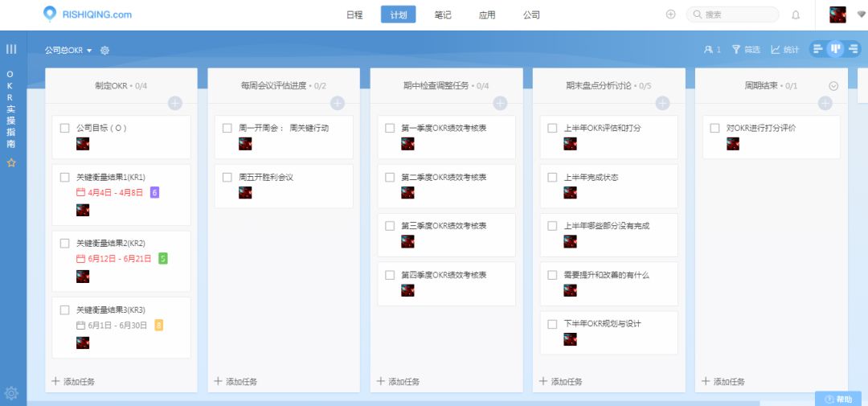The image size is (868, 406).
Task: Open the 第四季度OKR绩效考核表 card
Action: 446,284
